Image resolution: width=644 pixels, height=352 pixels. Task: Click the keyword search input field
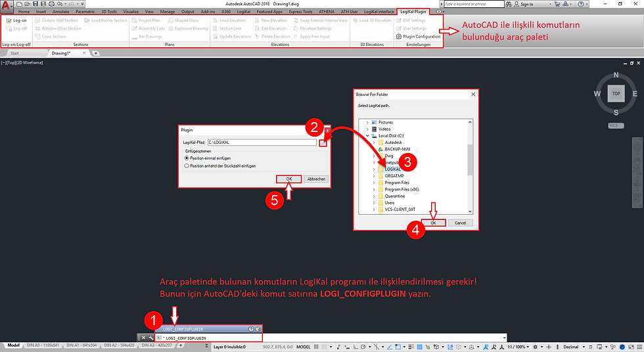pyautogui.click(x=474, y=4)
